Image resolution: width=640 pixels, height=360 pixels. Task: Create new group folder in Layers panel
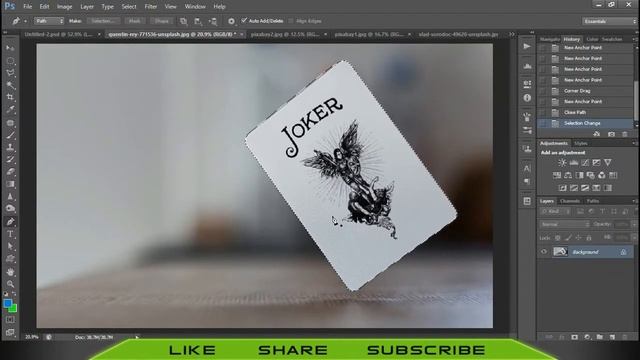(x=600, y=337)
